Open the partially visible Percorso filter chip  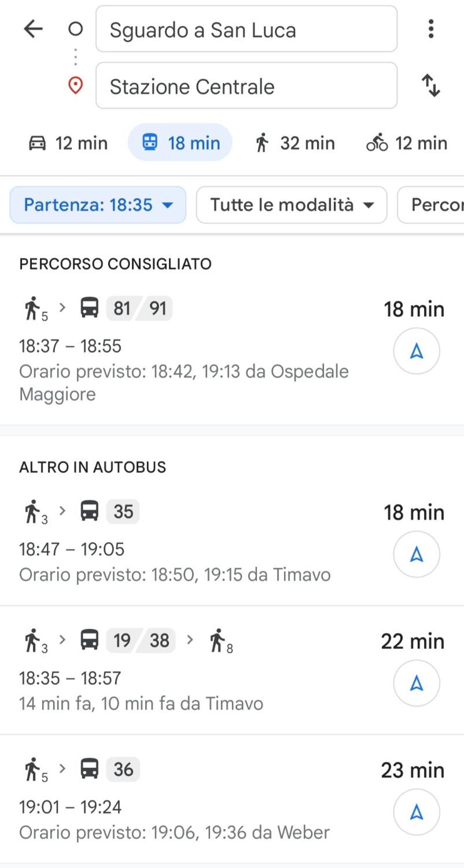pyautogui.click(x=431, y=205)
